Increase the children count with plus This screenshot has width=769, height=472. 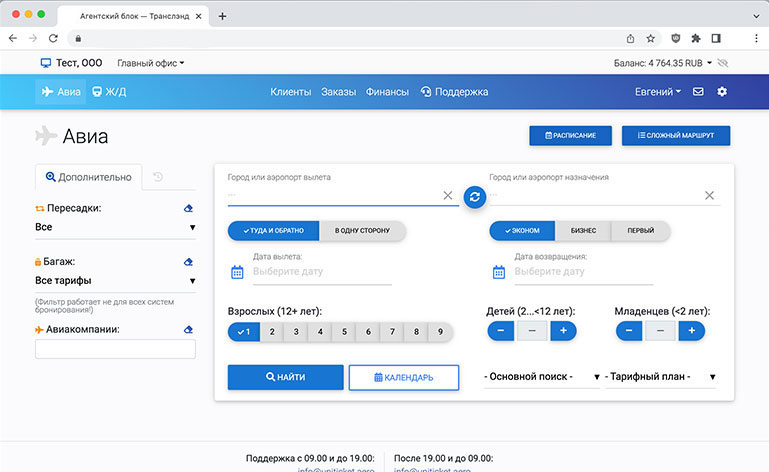pos(563,331)
